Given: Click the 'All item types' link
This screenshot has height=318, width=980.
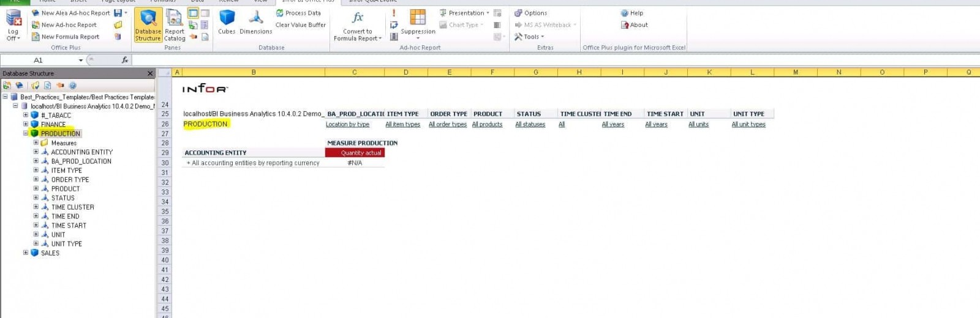Looking at the screenshot, I should coord(402,124).
